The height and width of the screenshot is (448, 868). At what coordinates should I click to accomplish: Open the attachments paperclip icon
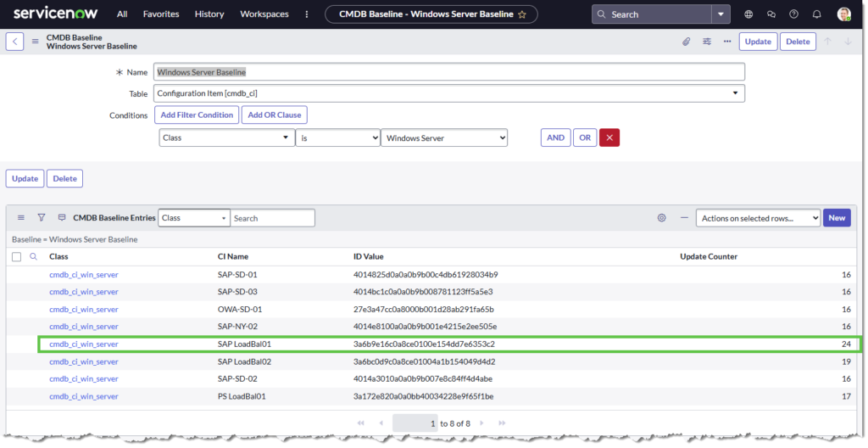pyautogui.click(x=687, y=42)
